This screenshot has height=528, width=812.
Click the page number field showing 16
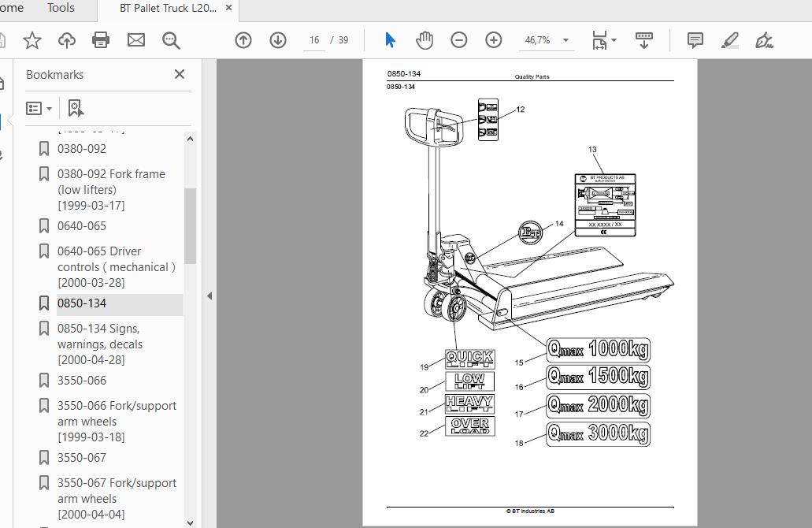314,40
